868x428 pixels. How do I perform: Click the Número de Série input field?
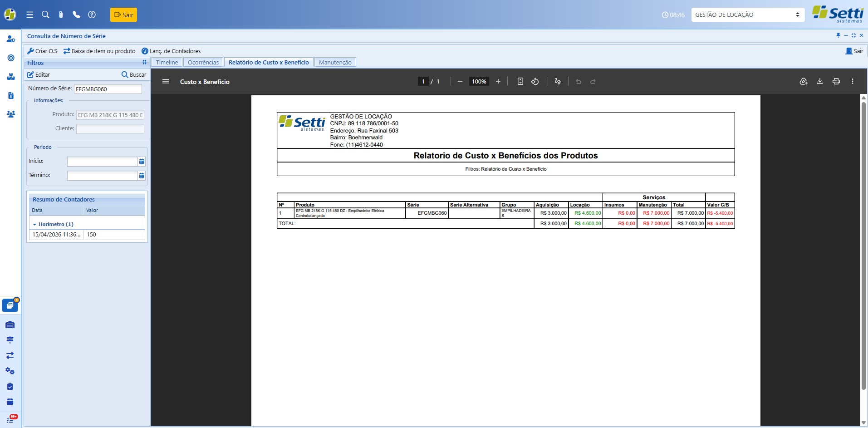coord(108,89)
